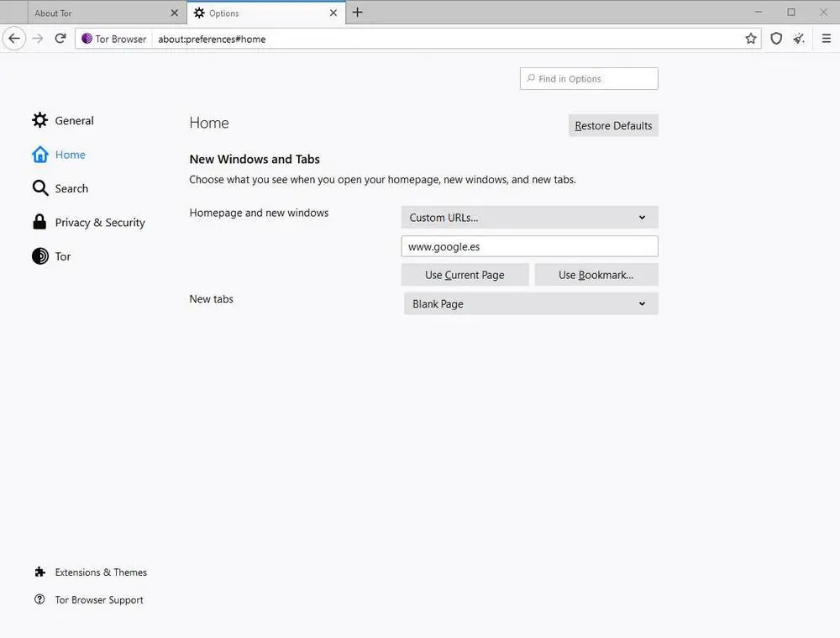Close the About Tor tab
The image size is (840, 638).
[x=174, y=13]
